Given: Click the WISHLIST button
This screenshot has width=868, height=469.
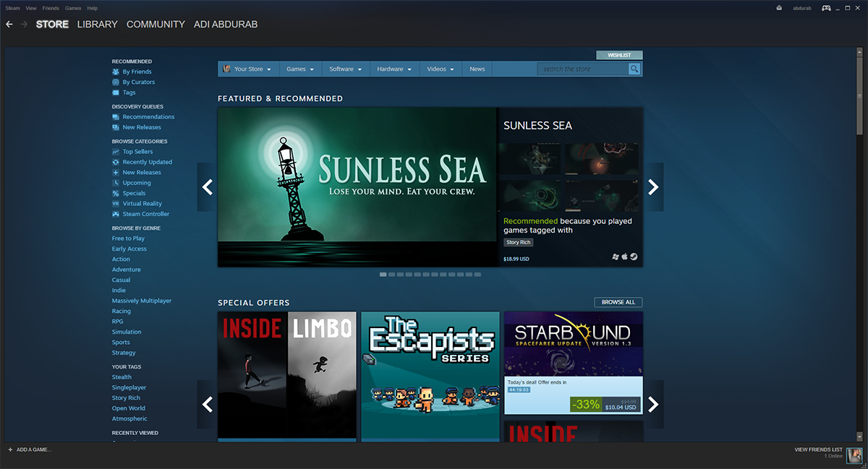Looking at the screenshot, I should pos(619,55).
